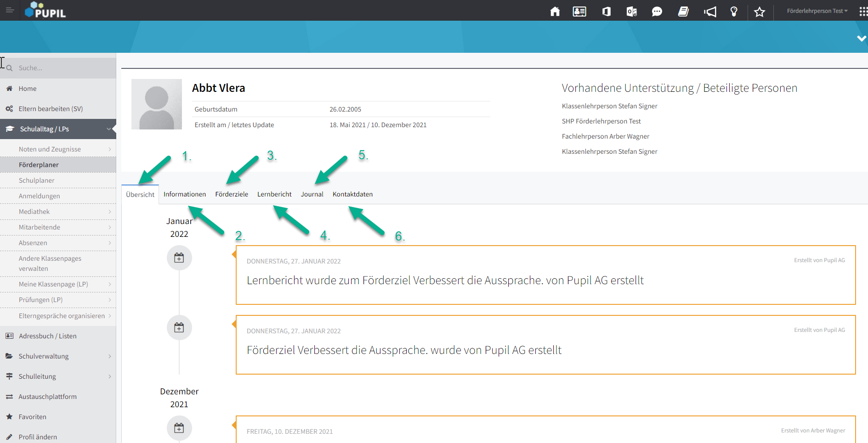The height and width of the screenshot is (443, 868).
Task: Click Erstellt von Arber Wagner label
Action: (x=813, y=431)
